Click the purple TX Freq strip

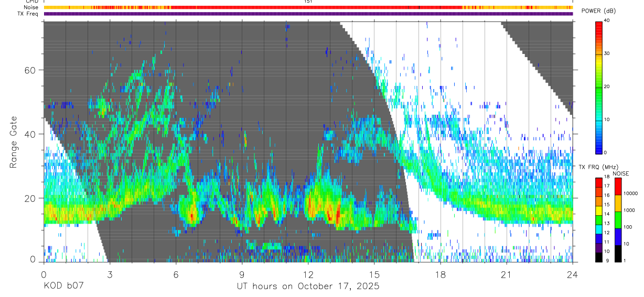[x=308, y=14]
